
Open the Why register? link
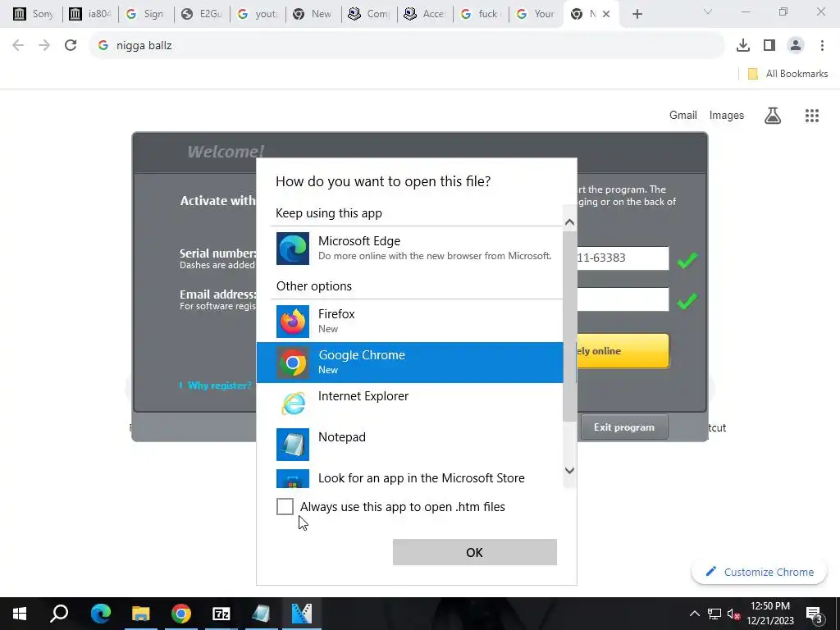tap(219, 386)
